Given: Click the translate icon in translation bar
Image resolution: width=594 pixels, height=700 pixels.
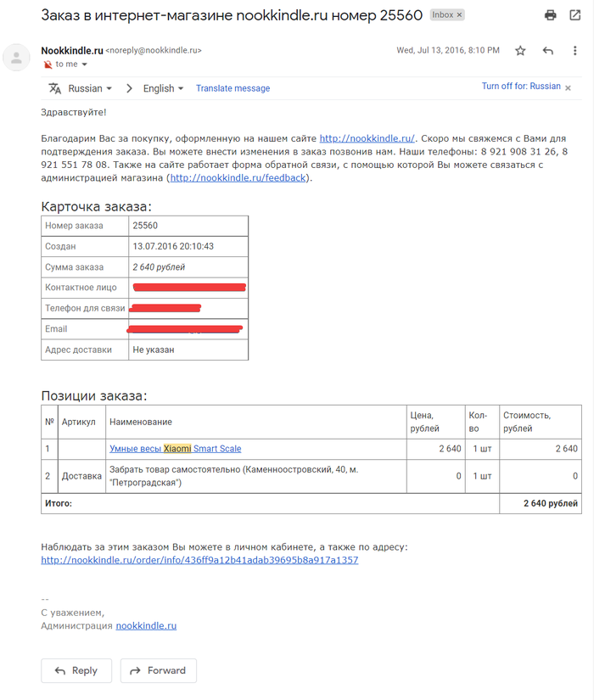Looking at the screenshot, I should 55,88.
